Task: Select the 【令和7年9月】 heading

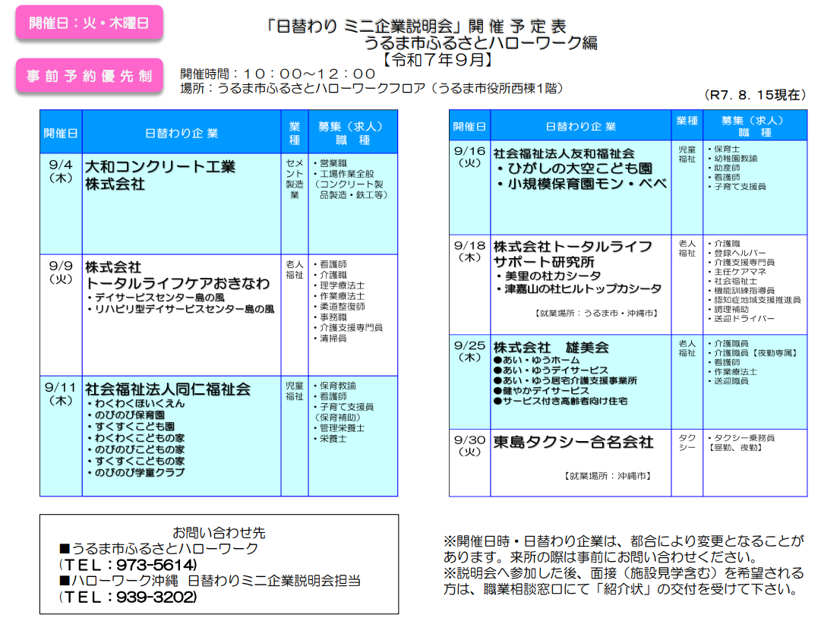Action: point(437,59)
